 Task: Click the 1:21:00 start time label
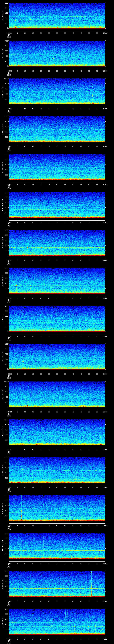[9, 298]
